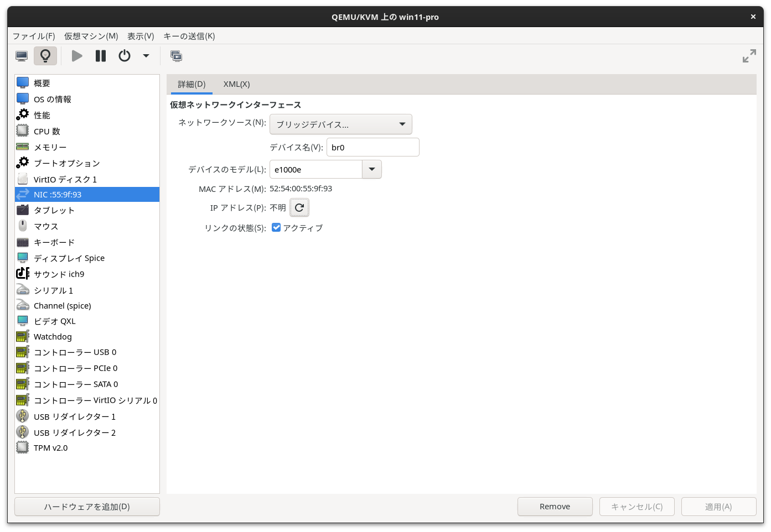Expand the shutdown options arrow
Screen dimensions: 771x532
click(x=146, y=55)
